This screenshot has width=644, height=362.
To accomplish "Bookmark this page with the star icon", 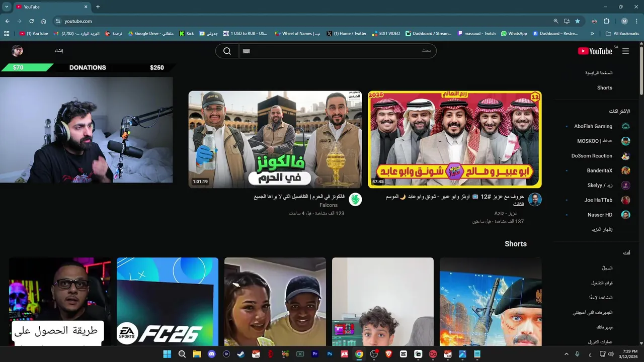I will point(577,21).
